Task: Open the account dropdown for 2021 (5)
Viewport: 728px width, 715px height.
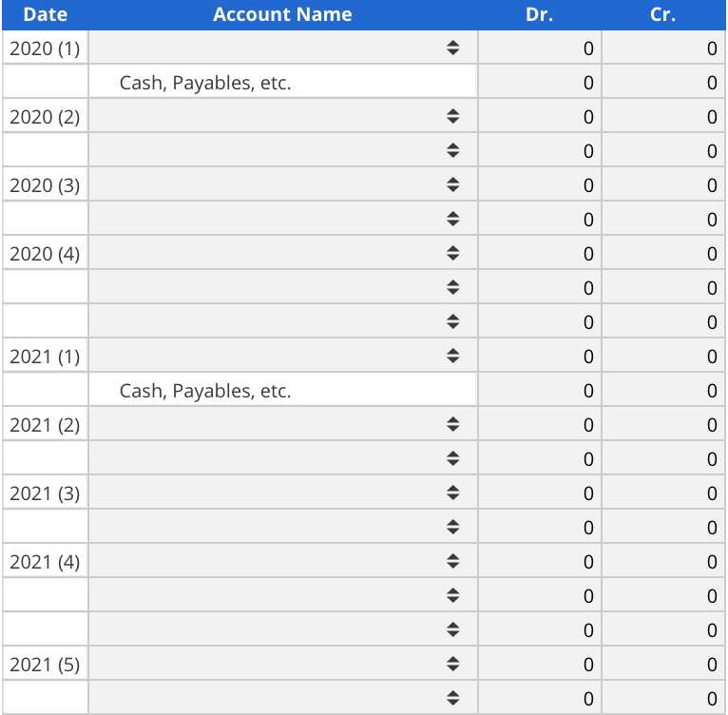Action: click(x=283, y=664)
